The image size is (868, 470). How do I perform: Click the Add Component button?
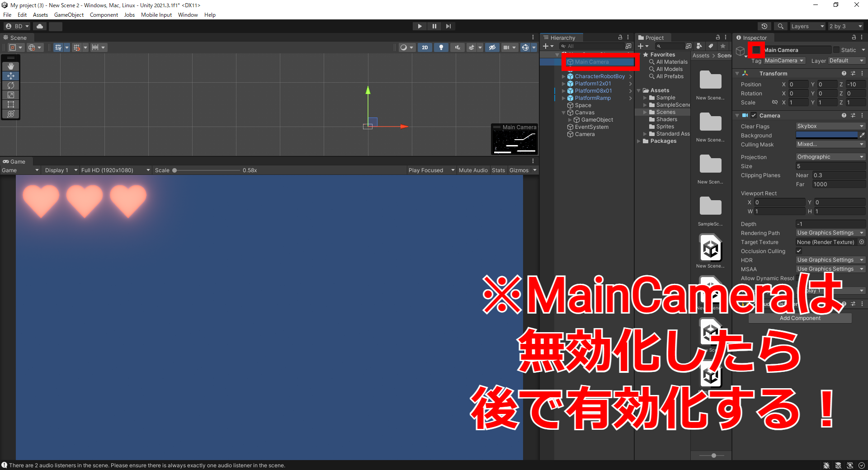tap(799, 318)
